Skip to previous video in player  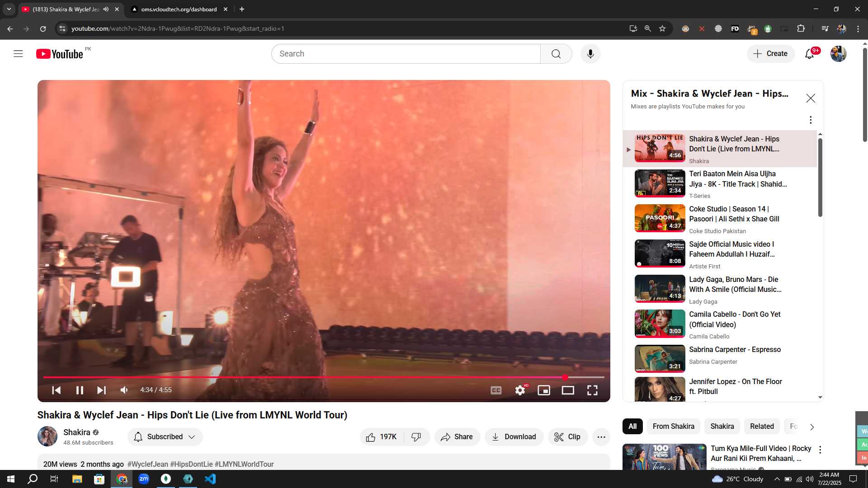point(57,390)
